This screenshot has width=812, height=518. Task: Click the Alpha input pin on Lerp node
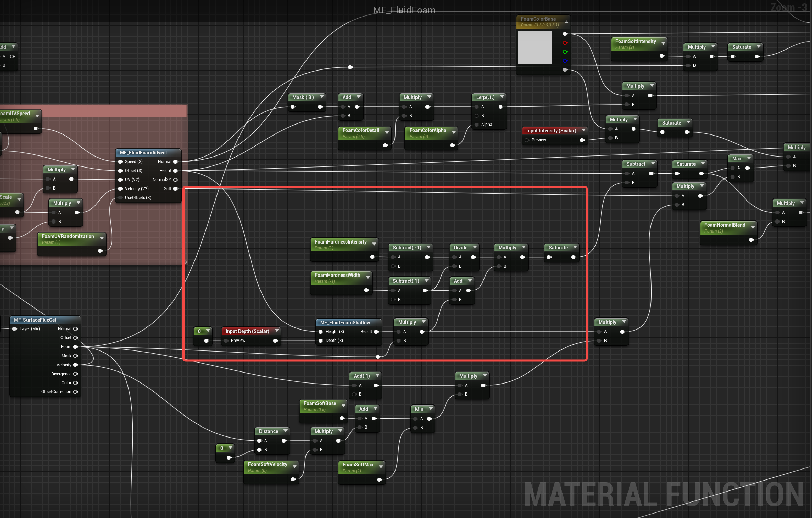pyautogui.click(x=477, y=125)
